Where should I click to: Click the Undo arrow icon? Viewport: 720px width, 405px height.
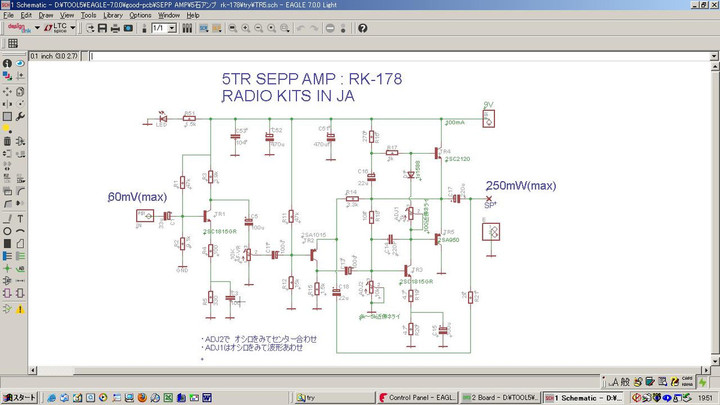click(300, 28)
